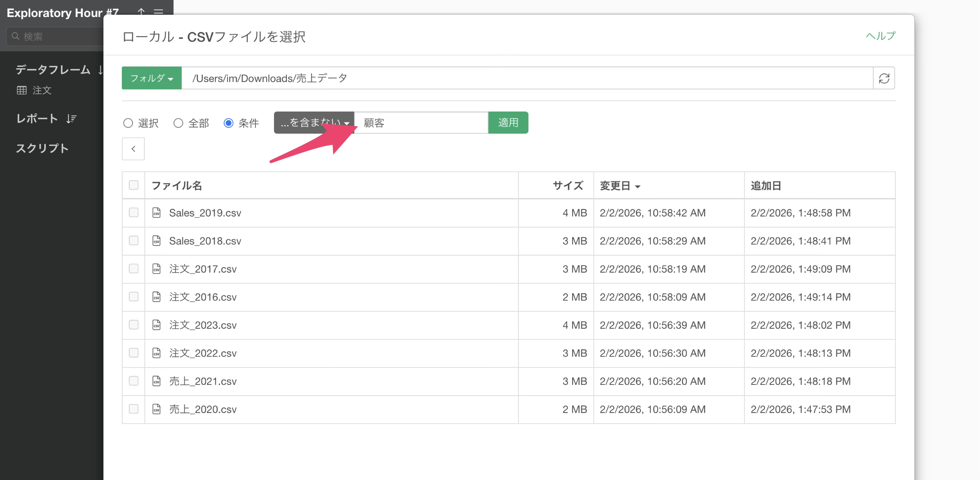Image resolution: width=980 pixels, height=480 pixels.
Task: Open the フォルダ dropdown
Action: click(x=151, y=79)
